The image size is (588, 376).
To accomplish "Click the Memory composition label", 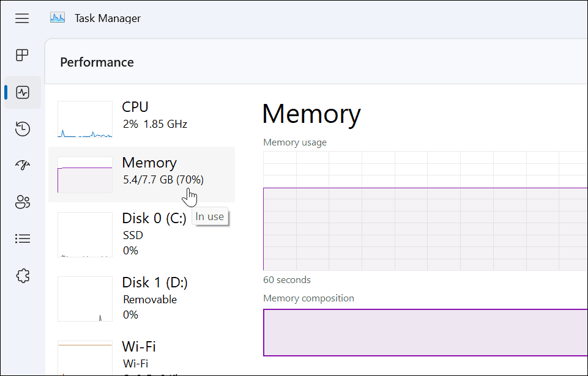I will [308, 298].
